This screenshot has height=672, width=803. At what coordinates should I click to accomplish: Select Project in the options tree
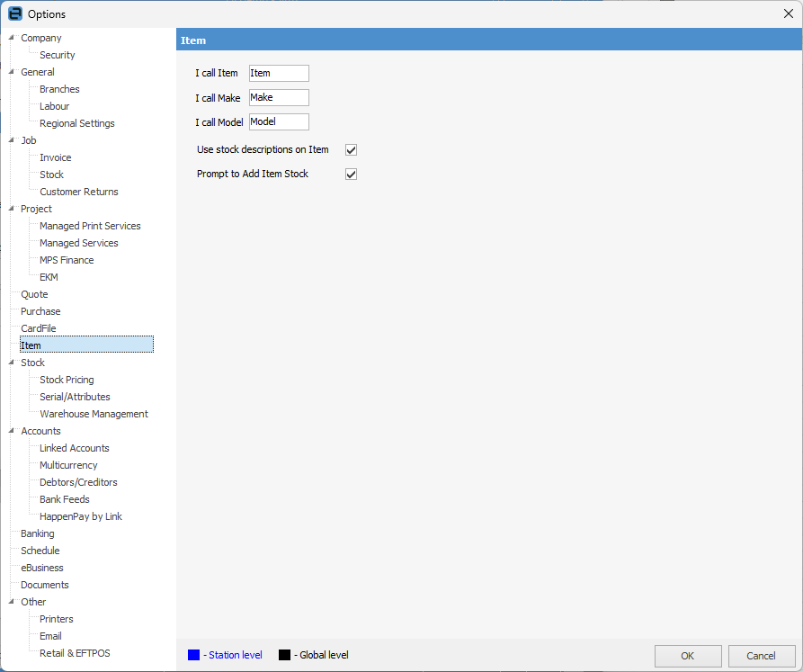36,209
